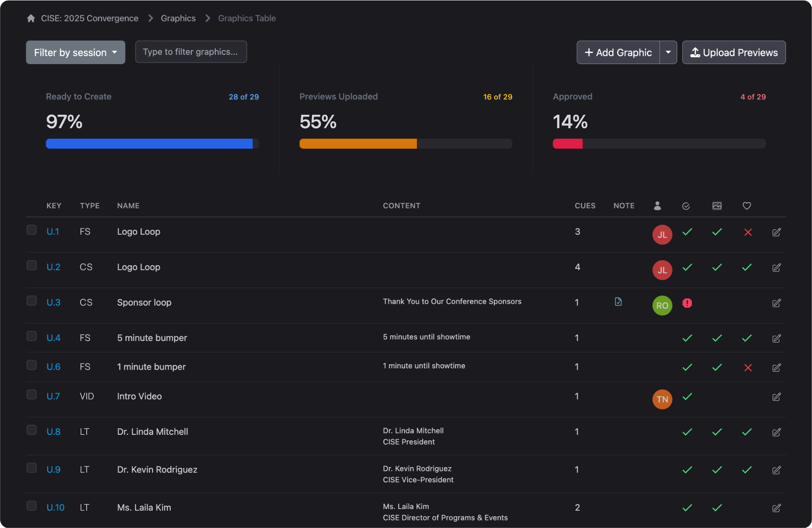Open U.1 key link

pyautogui.click(x=53, y=231)
